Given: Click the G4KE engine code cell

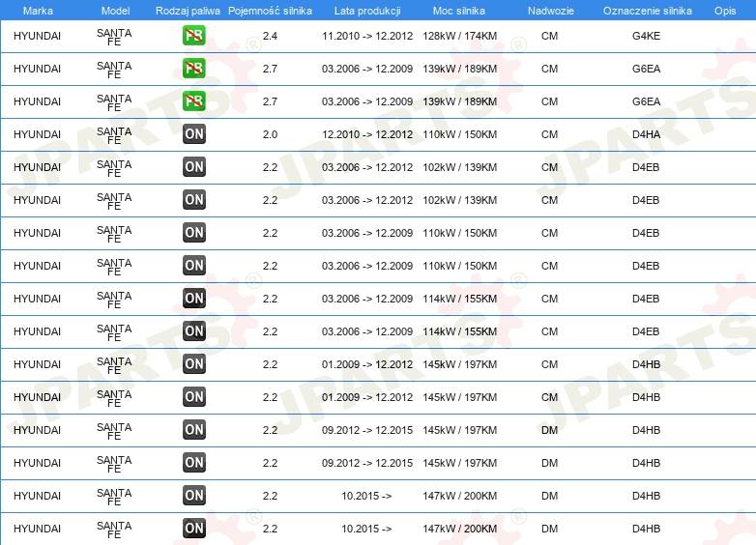Looking at the screenshot, I should click(x=646, y=36).
